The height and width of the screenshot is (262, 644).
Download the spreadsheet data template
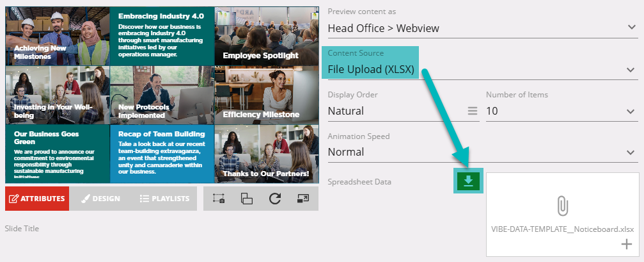coord(468,181)
